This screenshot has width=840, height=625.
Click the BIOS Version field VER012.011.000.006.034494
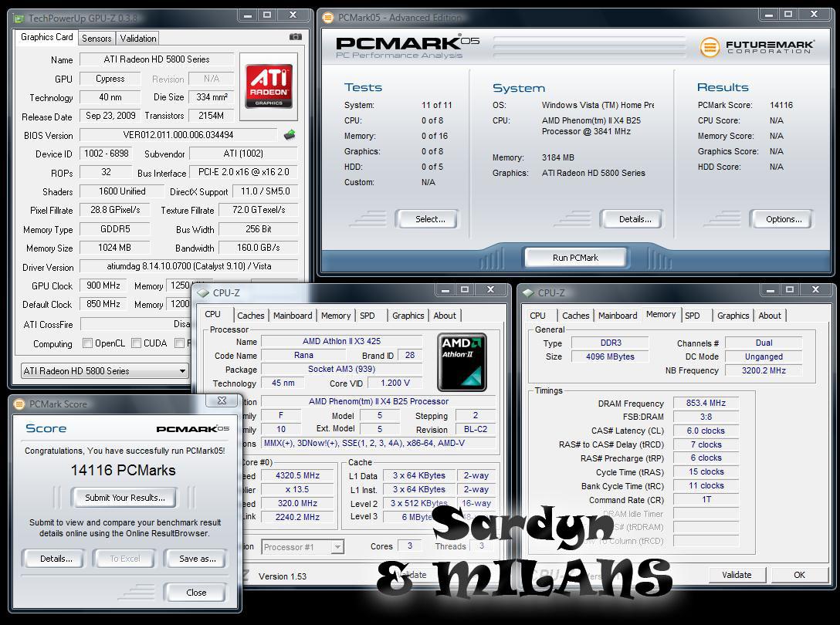(178, 135)
